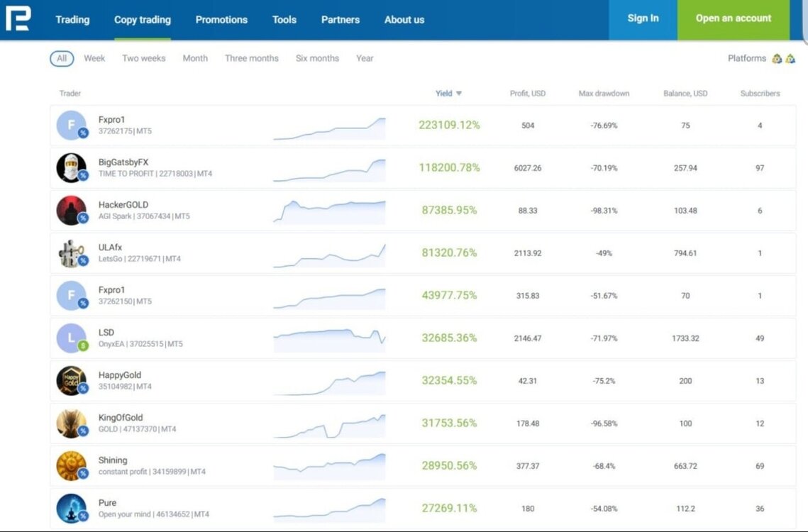This screenshot has height=532, width=808.
Task: Open the Trading menu
Action: click(72, 20)
